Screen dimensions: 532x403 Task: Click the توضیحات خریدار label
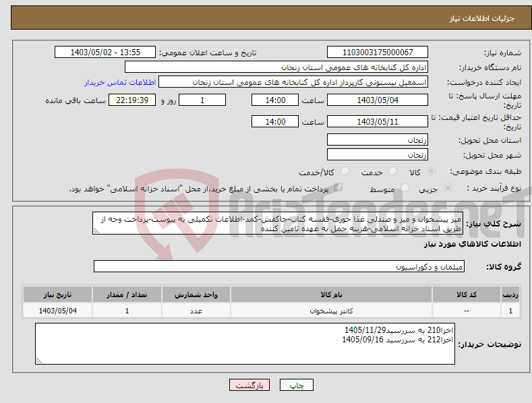coord(490,344)
